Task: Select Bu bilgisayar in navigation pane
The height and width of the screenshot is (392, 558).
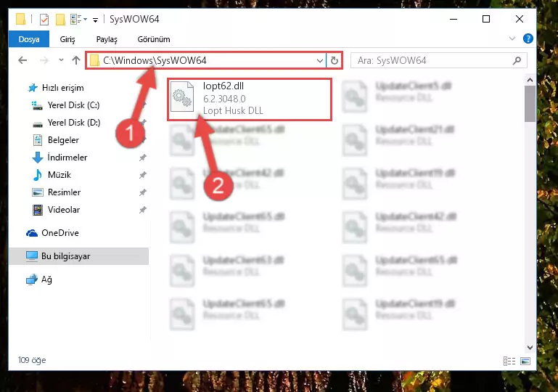Action: pyautogui.click(x=78, y=256)
